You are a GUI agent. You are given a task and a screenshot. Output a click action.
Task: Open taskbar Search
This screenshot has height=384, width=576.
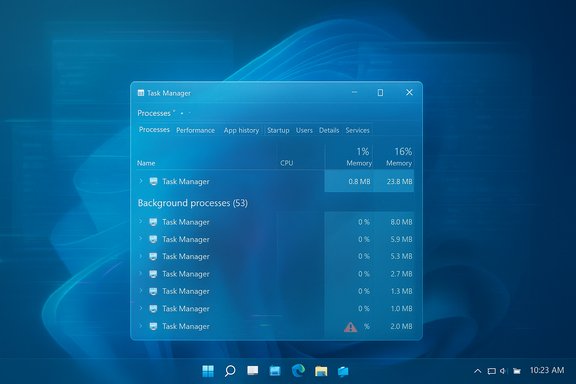point(230,371)
